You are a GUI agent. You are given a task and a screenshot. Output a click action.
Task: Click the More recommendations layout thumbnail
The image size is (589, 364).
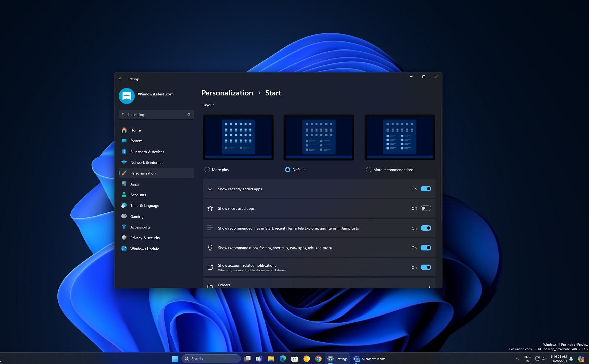click(x=400, y=137)
